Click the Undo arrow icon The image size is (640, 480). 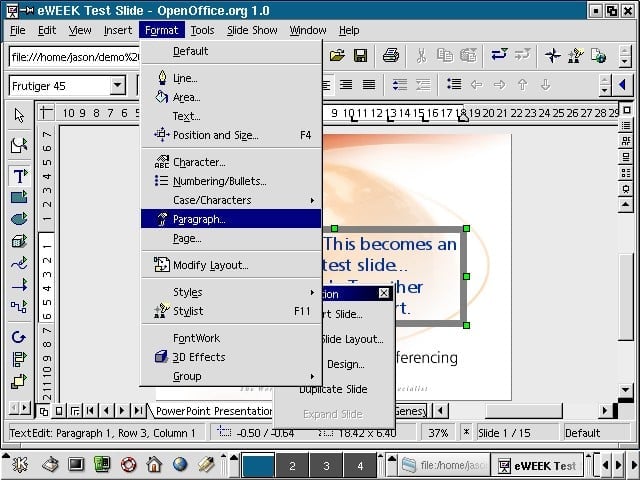[x=499, y=54]
